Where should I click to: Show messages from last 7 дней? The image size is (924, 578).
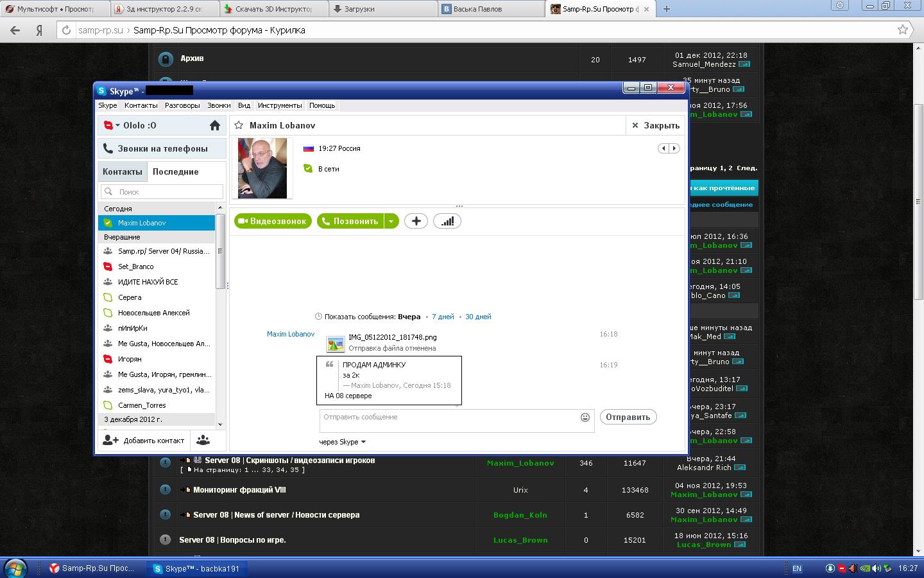coord(443,317)
